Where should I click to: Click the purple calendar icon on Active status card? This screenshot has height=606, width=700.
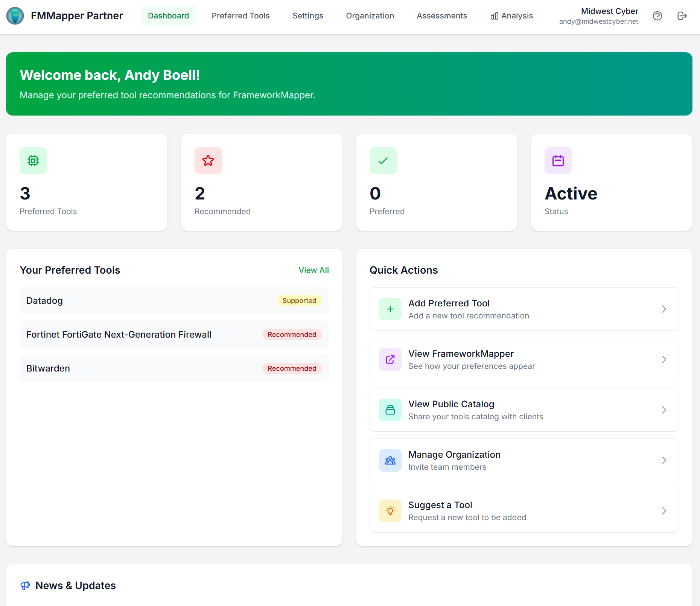coord(558,161)
